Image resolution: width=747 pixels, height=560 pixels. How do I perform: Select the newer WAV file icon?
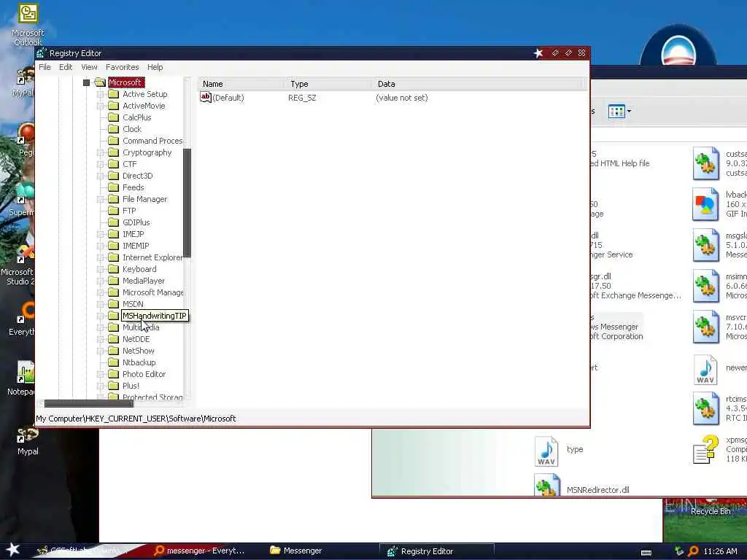click(x=705, y=370)
